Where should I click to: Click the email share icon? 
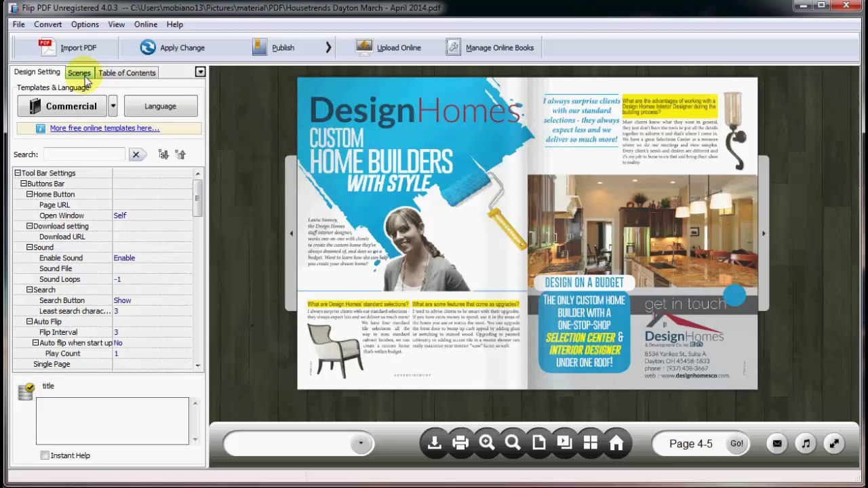(x=777, y=444)
